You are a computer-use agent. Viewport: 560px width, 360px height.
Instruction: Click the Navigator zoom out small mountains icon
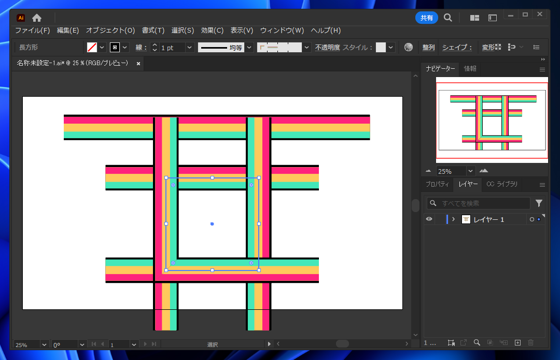coord(428,171)
